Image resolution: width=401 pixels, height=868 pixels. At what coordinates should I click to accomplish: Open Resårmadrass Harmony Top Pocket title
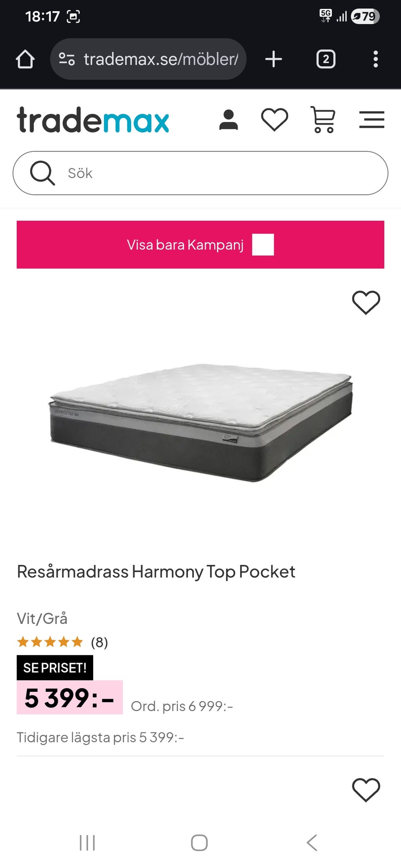pyautogui.click(x=156, y=572)
